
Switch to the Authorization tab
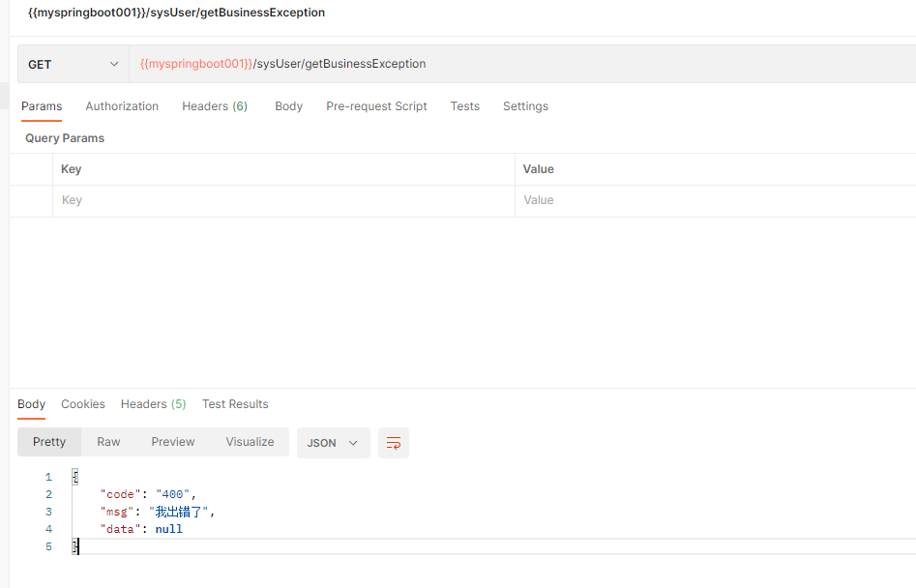point(122,106)
